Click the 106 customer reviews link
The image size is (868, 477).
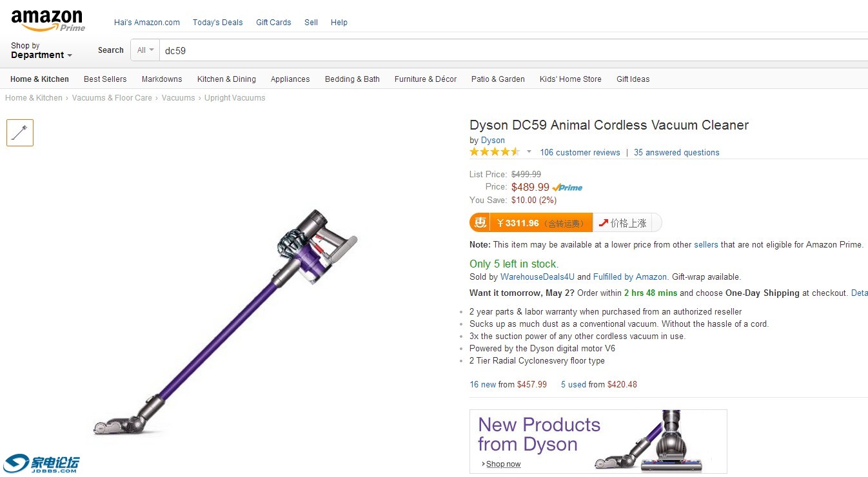click(x=579, y=152)
